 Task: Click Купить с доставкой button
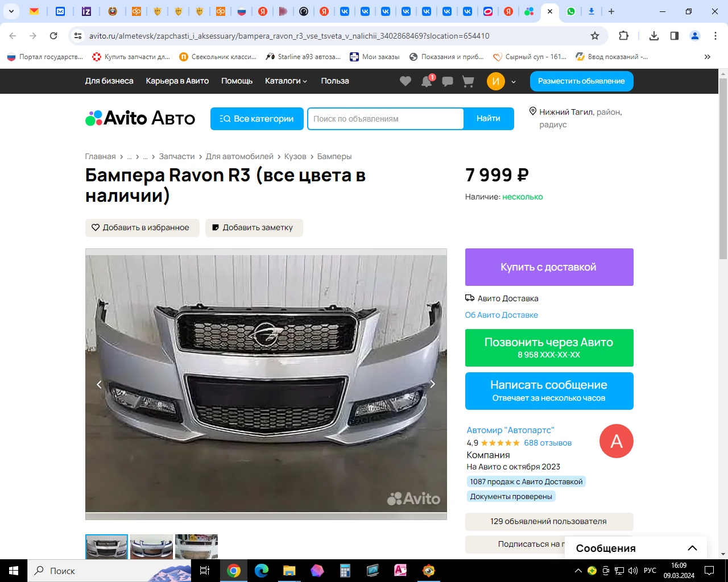coord(549,267)
